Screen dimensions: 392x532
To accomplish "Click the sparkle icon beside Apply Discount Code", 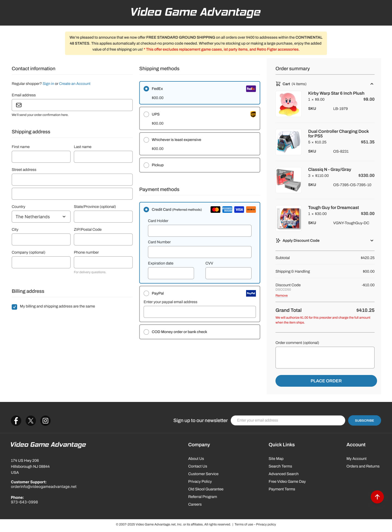I will click(278, 241).
